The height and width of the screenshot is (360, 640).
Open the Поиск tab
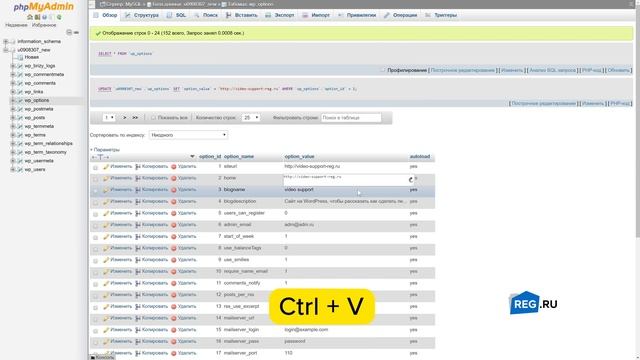206,15
